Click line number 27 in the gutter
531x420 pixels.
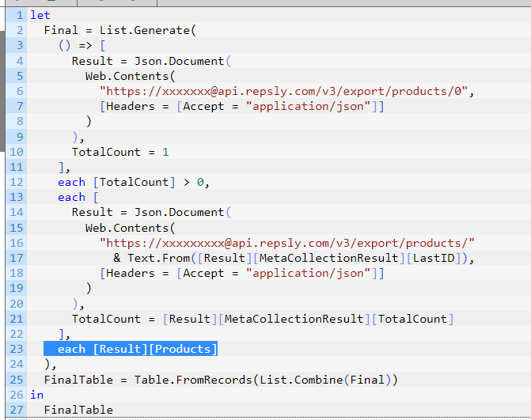(x=17, y=410)
